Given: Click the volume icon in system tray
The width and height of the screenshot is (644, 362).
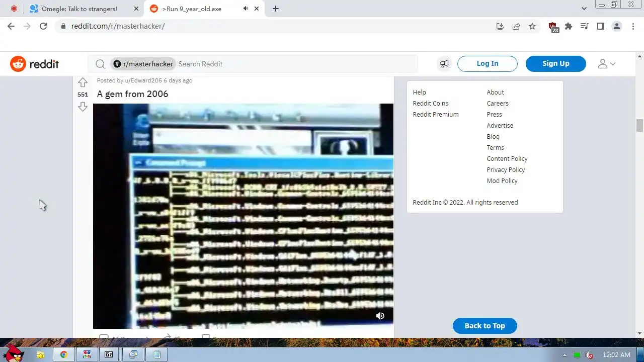Looking at the screenshot, I should [589, 355].
